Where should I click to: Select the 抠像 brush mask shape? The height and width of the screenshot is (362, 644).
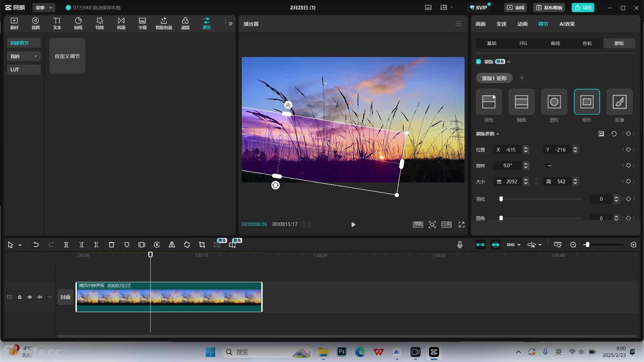tap(620, 102)
